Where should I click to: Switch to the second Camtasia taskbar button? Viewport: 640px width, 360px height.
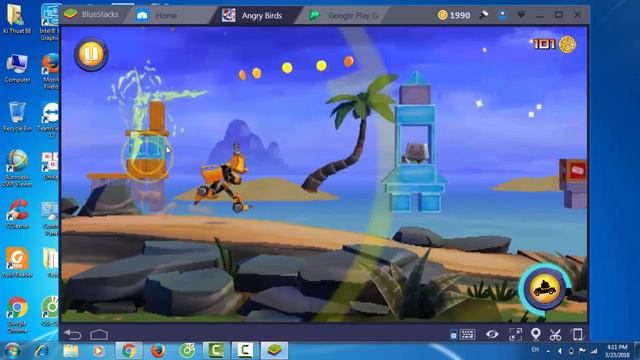[245, 351]
